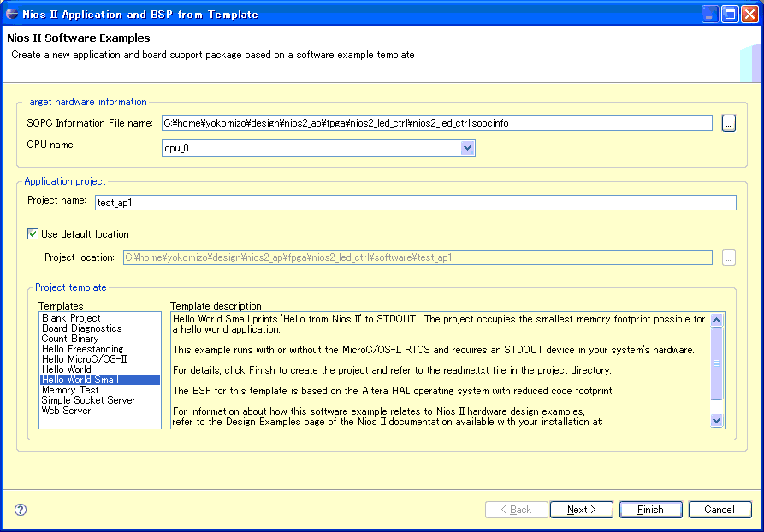Screen dimensions: 764x532
Task: Click the Eclipse icon in title bar
Action: (12, 14)
